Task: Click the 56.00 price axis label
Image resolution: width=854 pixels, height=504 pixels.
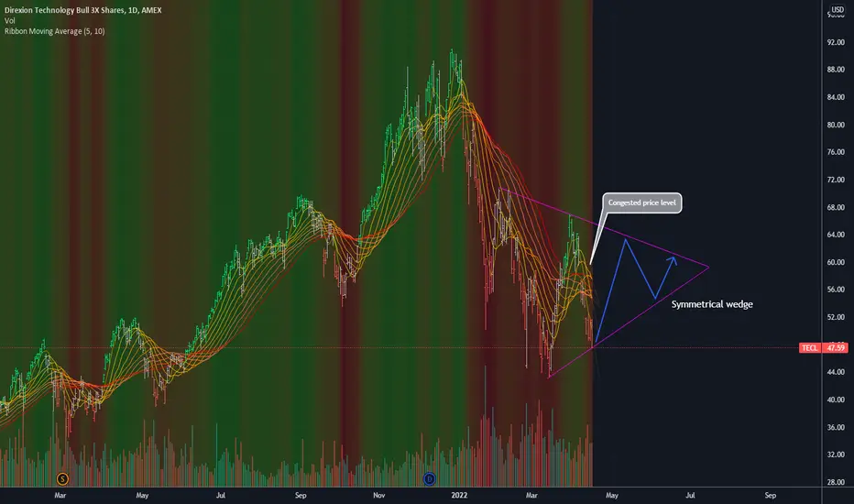Action: pos(836,290)
